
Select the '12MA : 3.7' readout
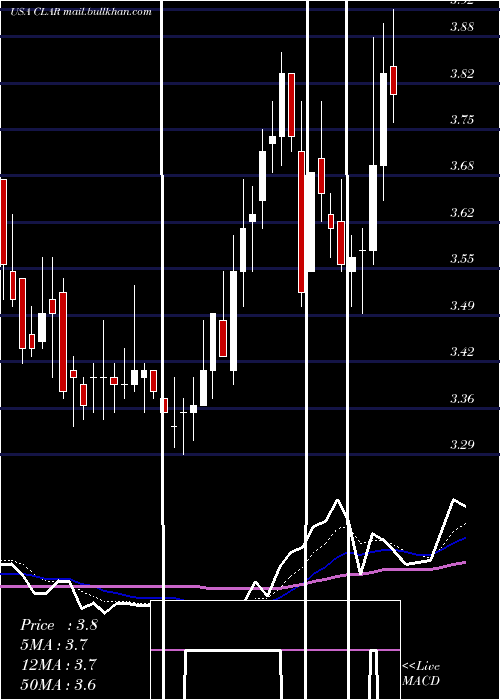click(58, 665)
